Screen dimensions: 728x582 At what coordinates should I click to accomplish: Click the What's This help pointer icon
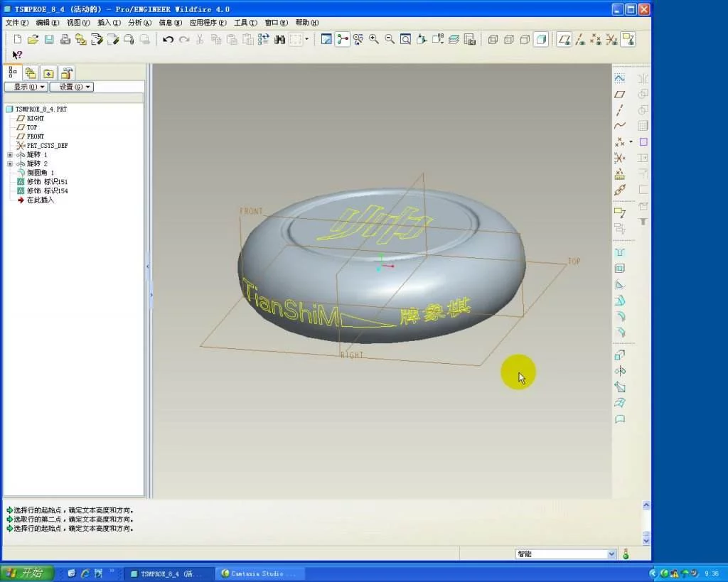click(17, 55)
